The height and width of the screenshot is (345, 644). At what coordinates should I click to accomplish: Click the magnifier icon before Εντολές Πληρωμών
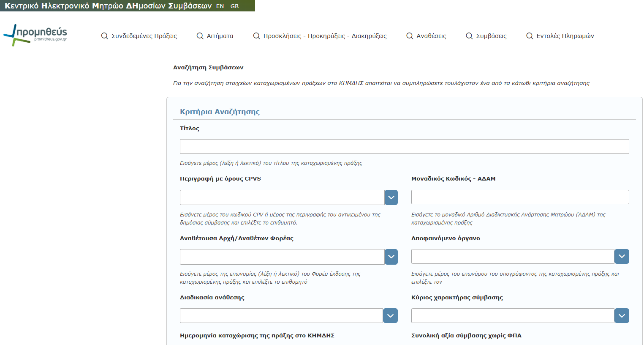tap(530, 36)
